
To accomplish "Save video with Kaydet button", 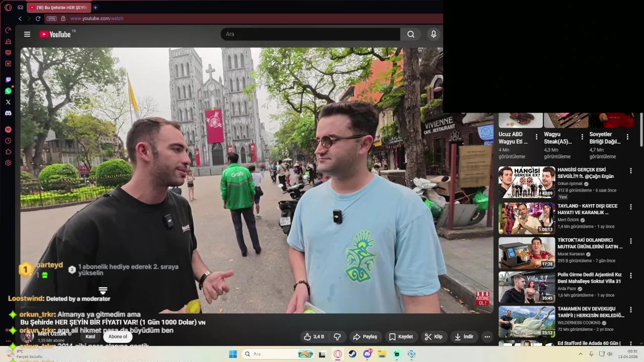I will [x=401, y=337].
